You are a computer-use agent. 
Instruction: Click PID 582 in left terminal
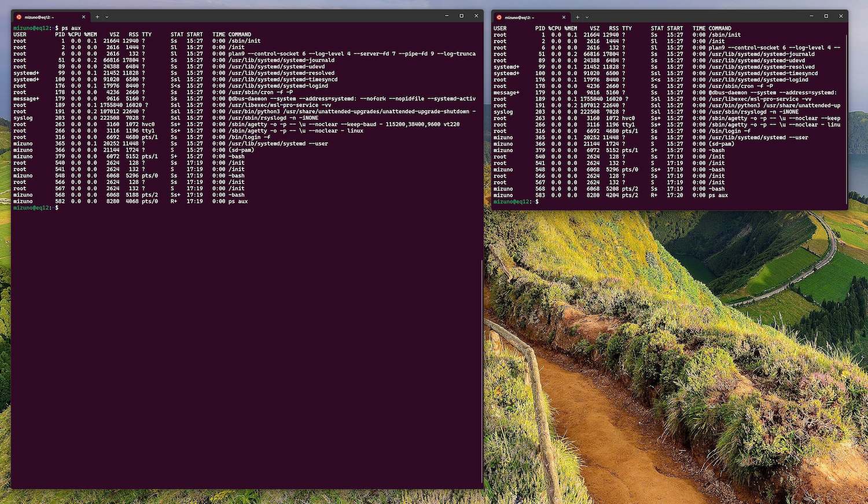60,201
